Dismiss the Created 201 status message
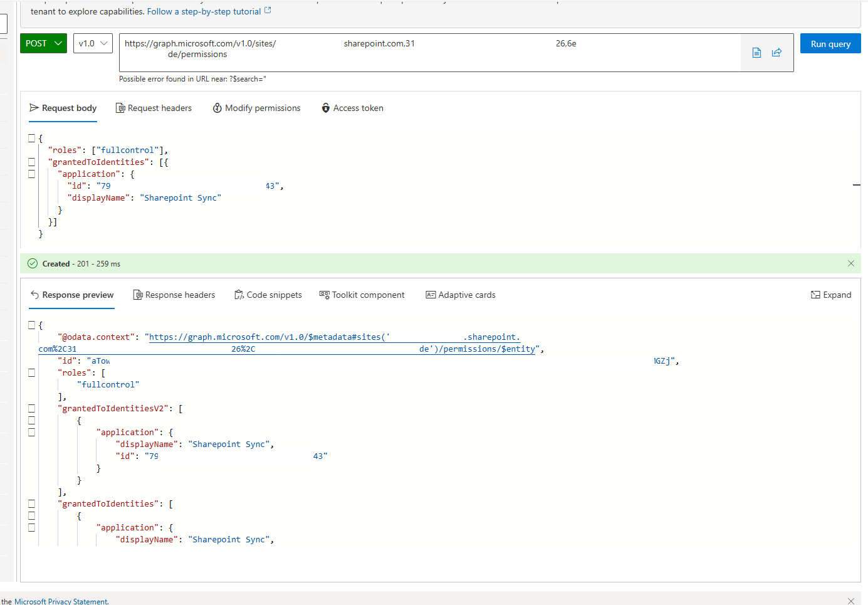 (851, 263)
